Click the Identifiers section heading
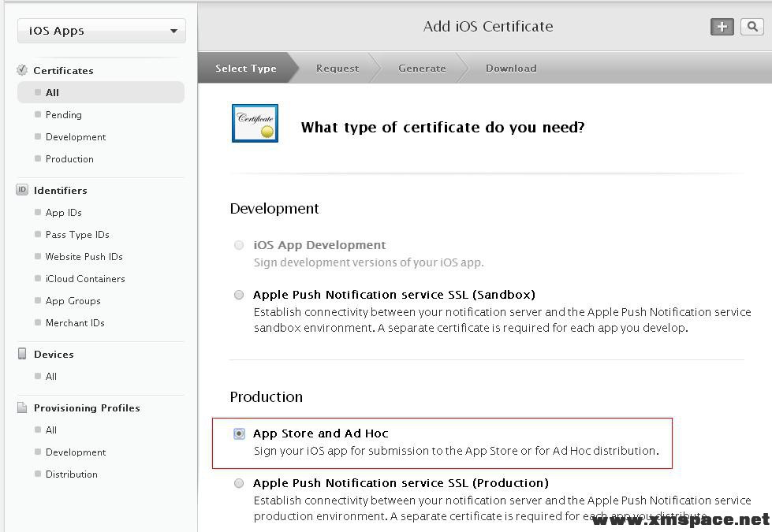This screenshot has height=532, width=772. click(x=61, y=191)
